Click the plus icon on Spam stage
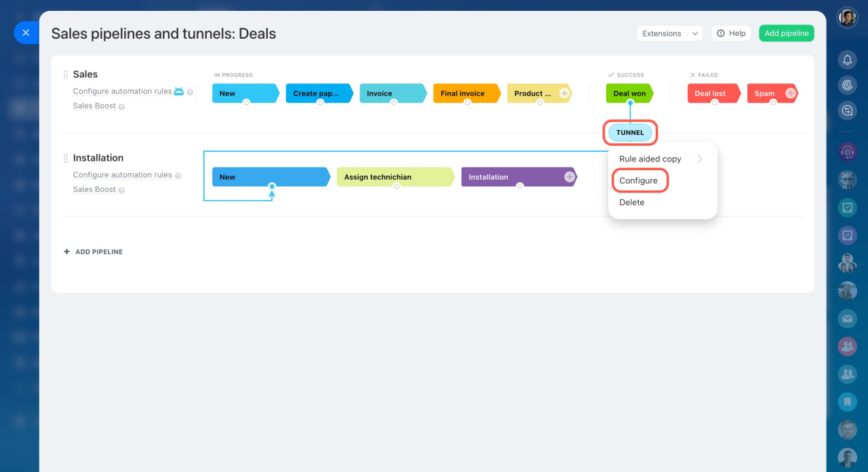 pyautogui.click(x=790, y=94)
